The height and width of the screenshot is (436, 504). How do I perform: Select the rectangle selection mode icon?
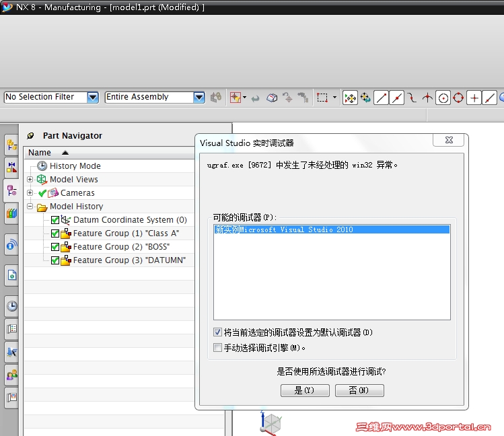point(322,98)
